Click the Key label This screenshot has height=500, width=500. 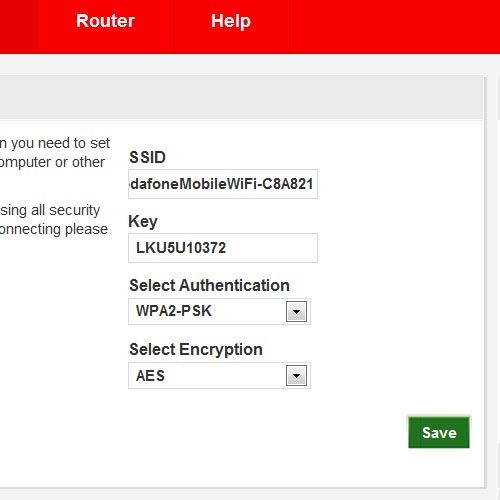click(x=143, y=222)
